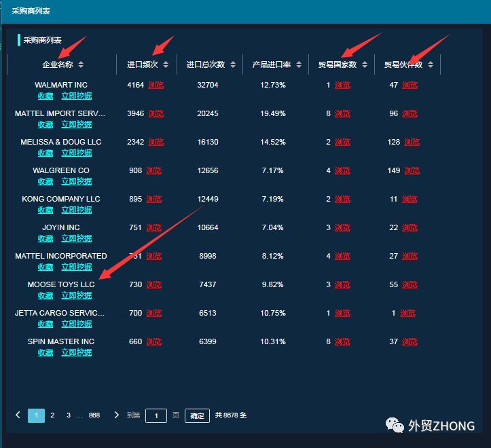491x448 pixels.
Task: Browse import frequency 2342 for MELISSA & DOUG
Action: (x=156, y=142)
